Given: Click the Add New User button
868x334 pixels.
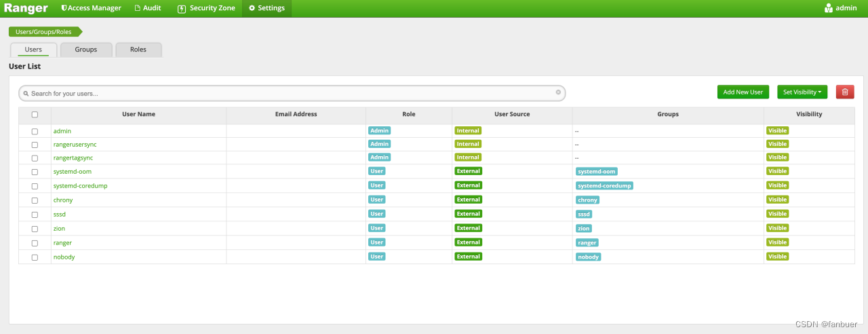Looking at the screenshot, I should [x=743, y=92].
